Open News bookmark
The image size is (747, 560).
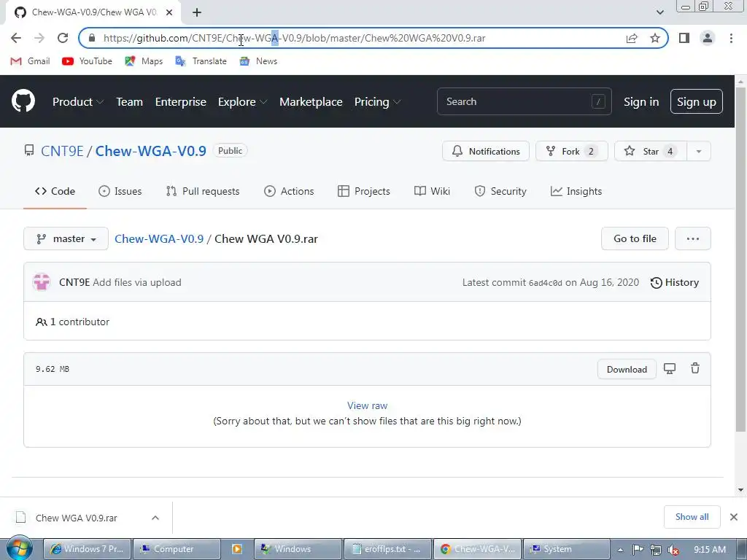pos(258,61)
